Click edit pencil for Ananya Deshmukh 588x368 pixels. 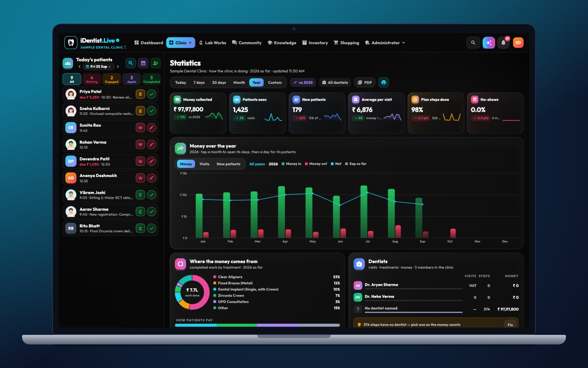151,178
